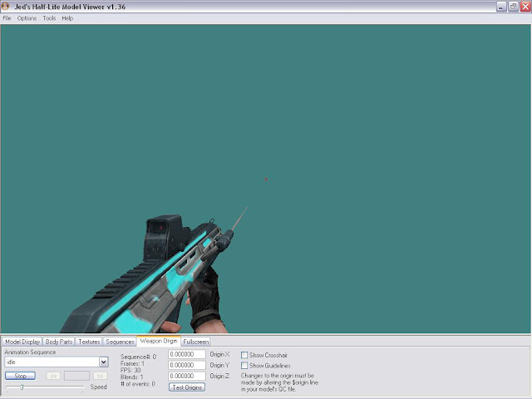Viewport: 532px width, 399px height.
Task: Enable Show Crosshair checkbox
Action: (x=244, y=355)
